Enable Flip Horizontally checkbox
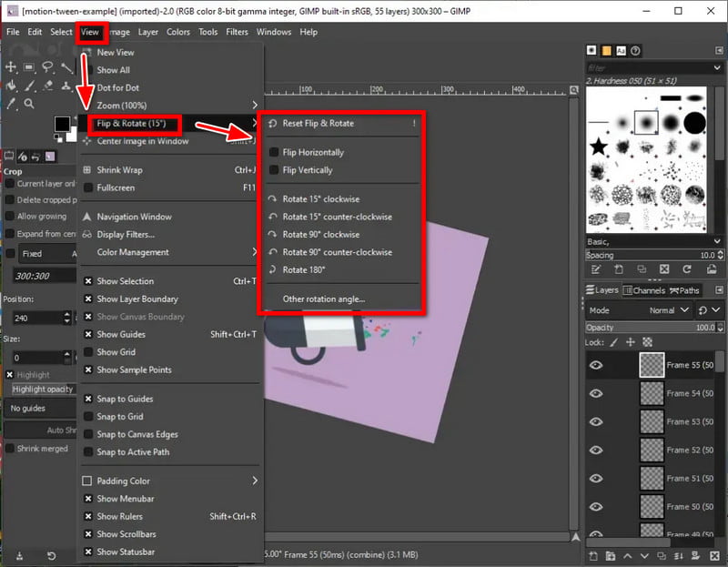 click(x=312, y=153)
